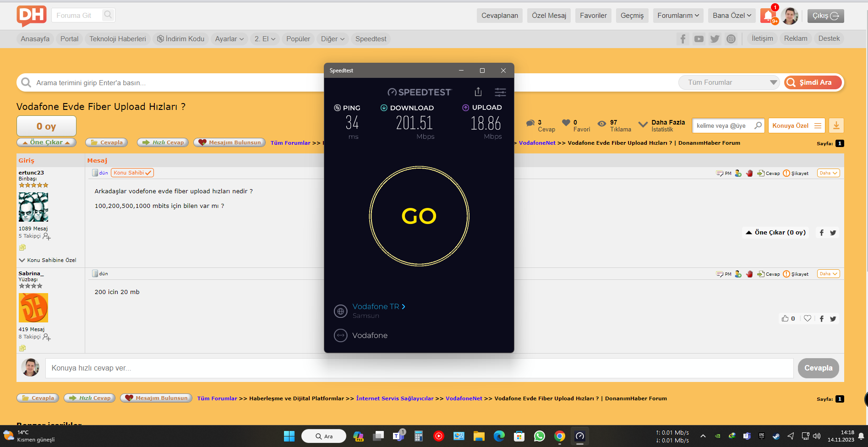This screenshot has width=868, height=447.
Task: Click the Öne Çıkar button under vote count
Action: click(46, 142)
